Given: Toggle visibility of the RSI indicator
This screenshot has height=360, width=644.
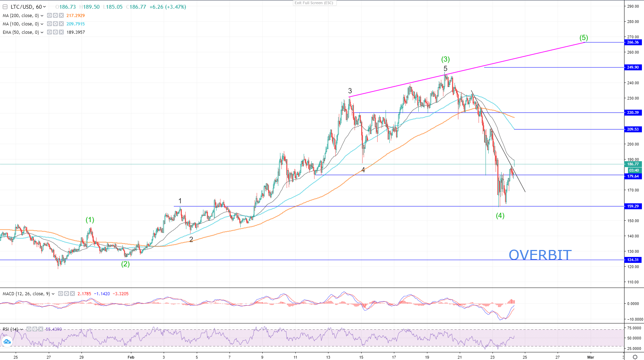Looking at the screenshot, I should (x=29, y=329).
